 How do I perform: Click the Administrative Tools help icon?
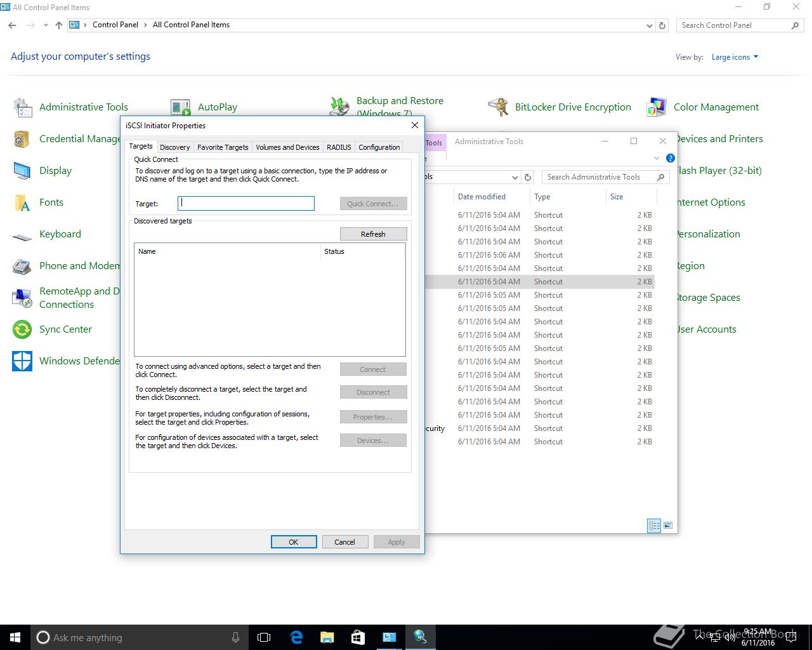[671, 158]
